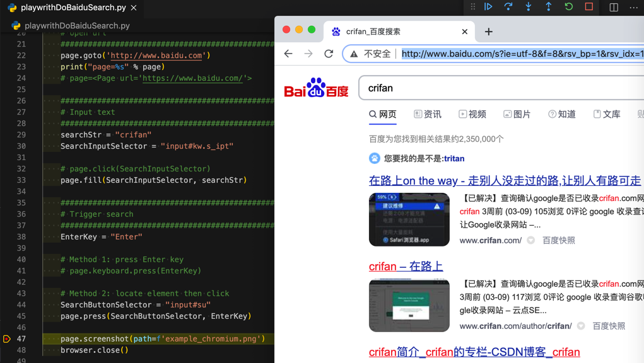644x363 pixels.
Task: Step over in the debug toolbar
Action: [508, 6]
